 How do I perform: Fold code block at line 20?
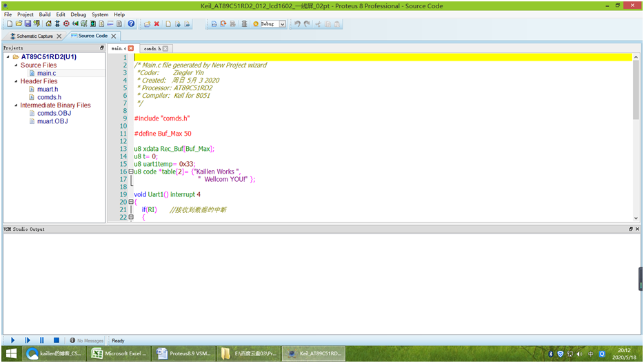[x=131, y=202]
